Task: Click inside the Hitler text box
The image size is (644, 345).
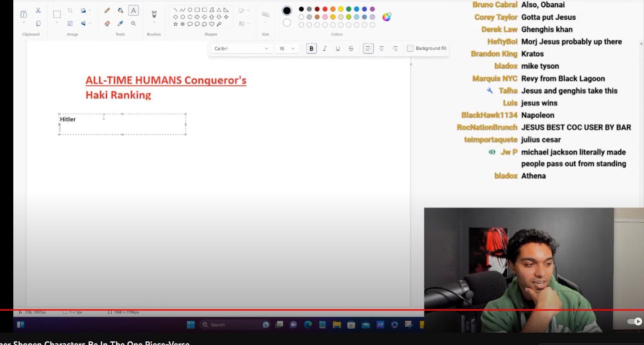Action: [122, 124]
